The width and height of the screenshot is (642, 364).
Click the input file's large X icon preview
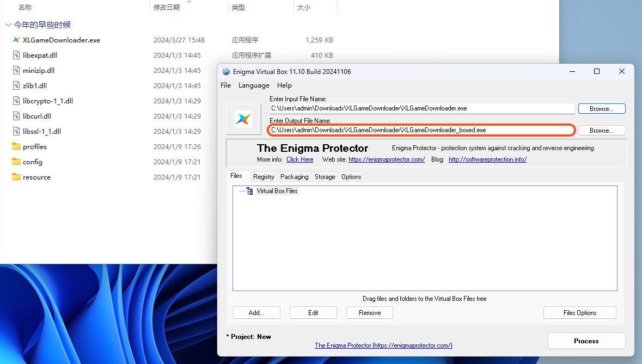click(243, 119)
